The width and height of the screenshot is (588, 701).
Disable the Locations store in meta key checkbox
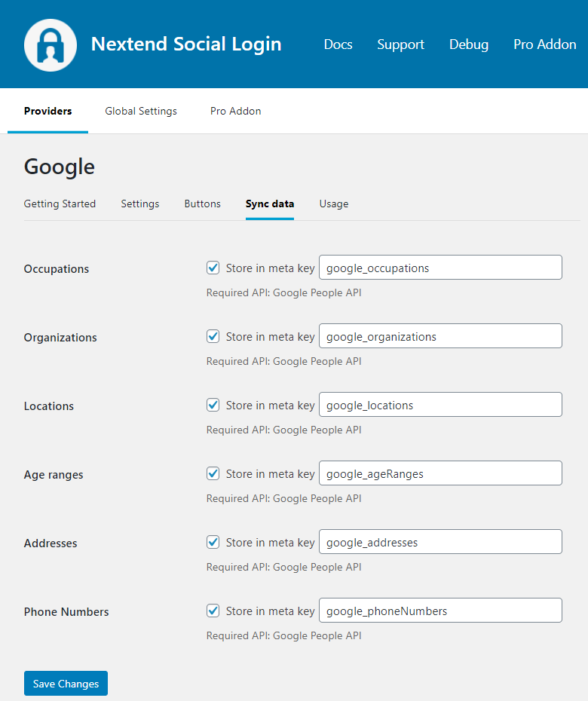213,405
